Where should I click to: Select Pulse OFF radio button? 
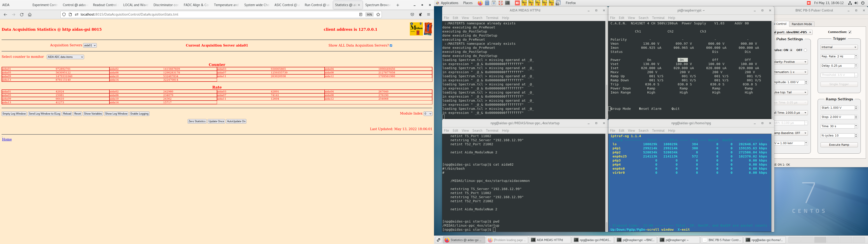pos(805,50)
